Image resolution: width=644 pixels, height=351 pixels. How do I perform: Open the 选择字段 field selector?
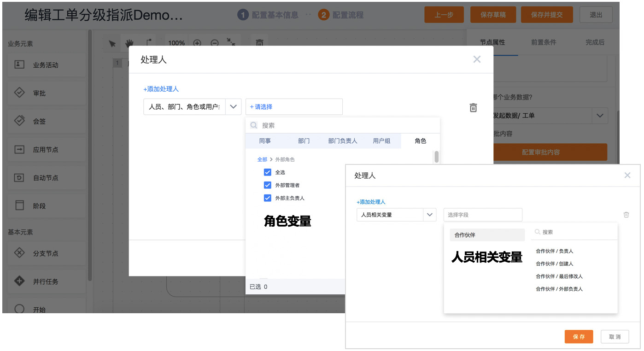pyautogui.click(x=483, y=215)
